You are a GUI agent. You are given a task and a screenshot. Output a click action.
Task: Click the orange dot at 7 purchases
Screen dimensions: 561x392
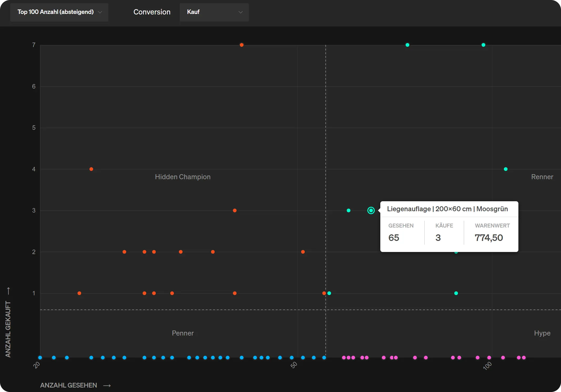pos(241,45)
